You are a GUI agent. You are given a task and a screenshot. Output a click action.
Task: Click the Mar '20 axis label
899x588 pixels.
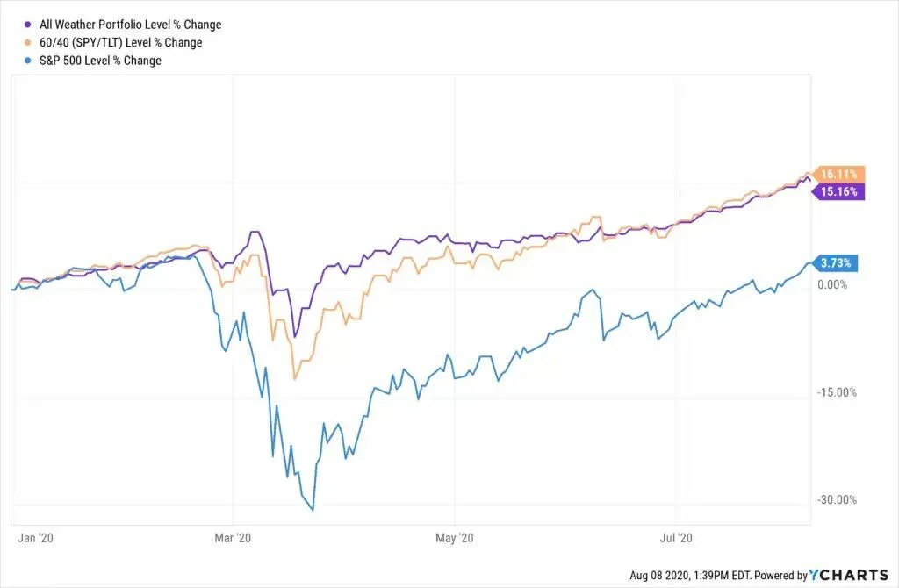pos(233,538)
